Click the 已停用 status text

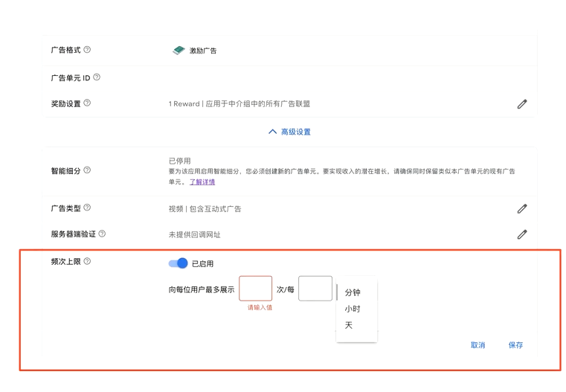tap(179, 161)
